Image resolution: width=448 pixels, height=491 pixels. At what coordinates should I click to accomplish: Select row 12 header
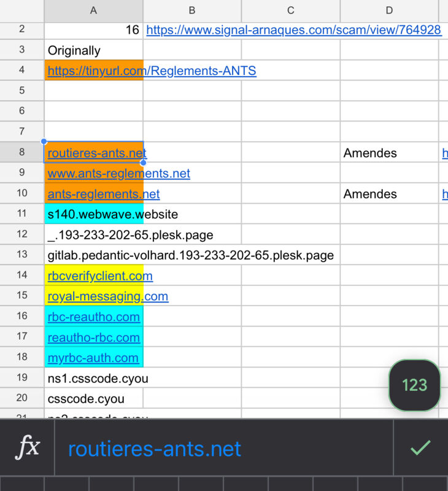[22, 234]
